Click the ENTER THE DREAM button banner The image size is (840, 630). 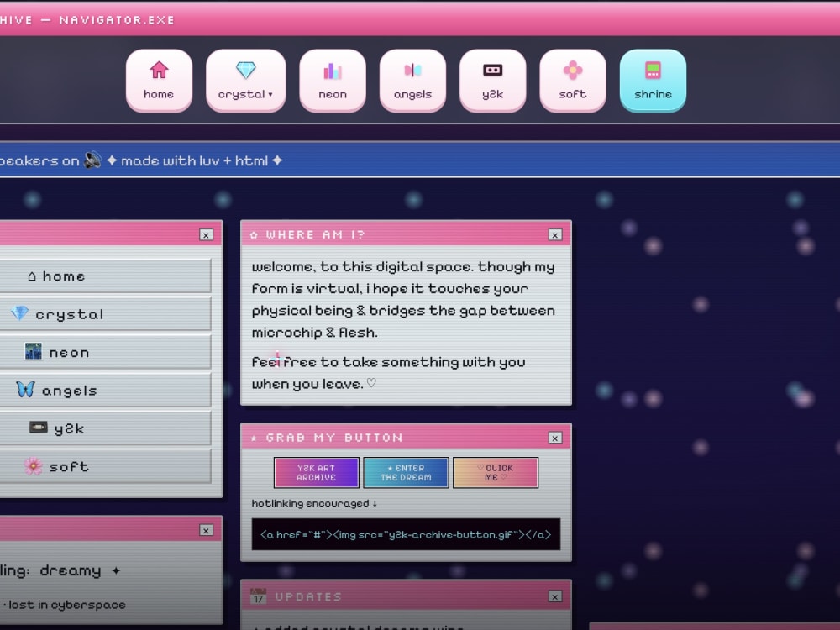pyautogui.click(x=406, y=472)
